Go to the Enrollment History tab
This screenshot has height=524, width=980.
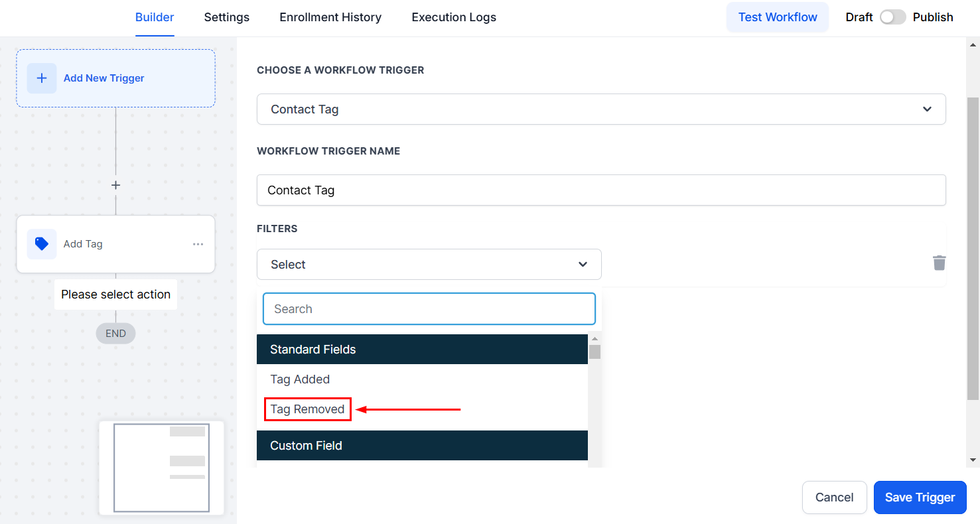click(x=330, y=17)
